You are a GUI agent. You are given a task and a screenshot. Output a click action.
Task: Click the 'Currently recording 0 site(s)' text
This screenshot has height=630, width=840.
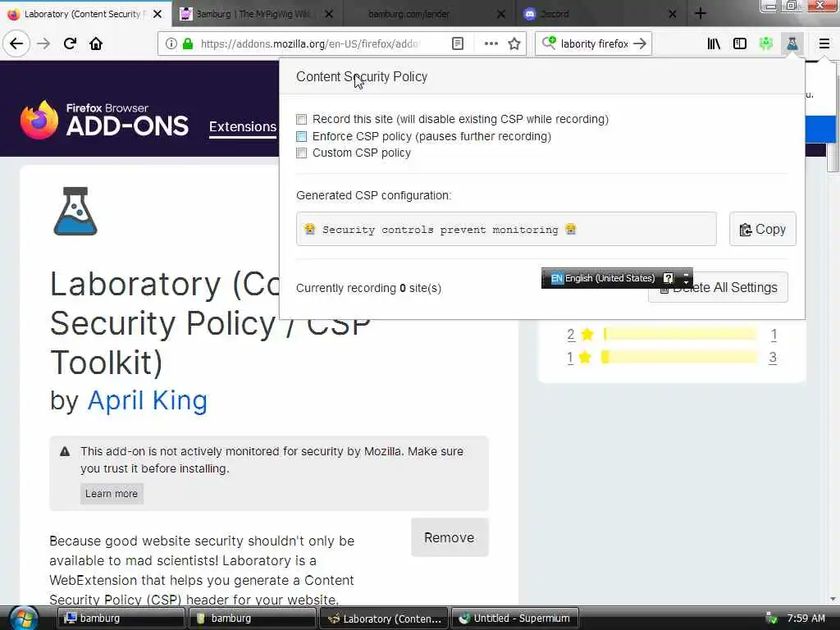[368, 288]
